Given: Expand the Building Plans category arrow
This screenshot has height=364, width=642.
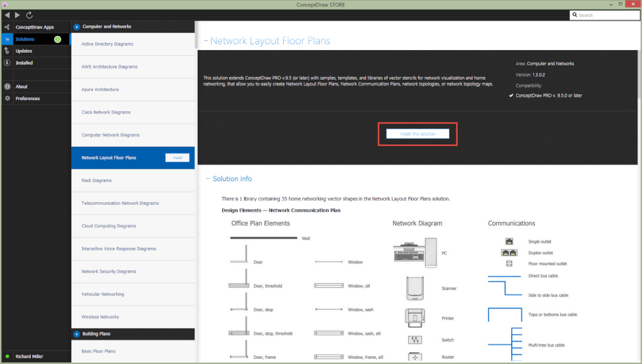Looking at the screenshot, I should coord(76,334).
